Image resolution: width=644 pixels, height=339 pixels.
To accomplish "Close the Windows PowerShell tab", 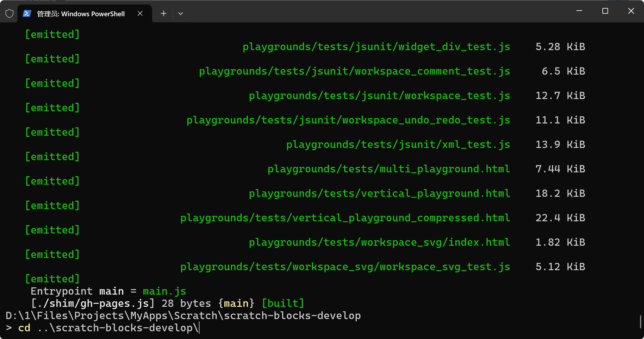I will point(140,13).
